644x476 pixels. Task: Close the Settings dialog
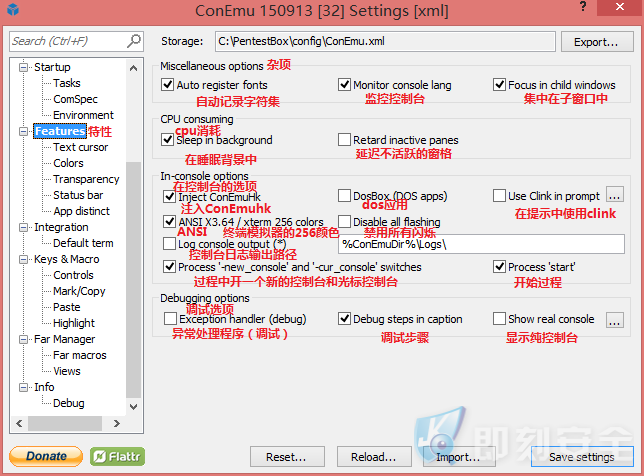(620, 7)
